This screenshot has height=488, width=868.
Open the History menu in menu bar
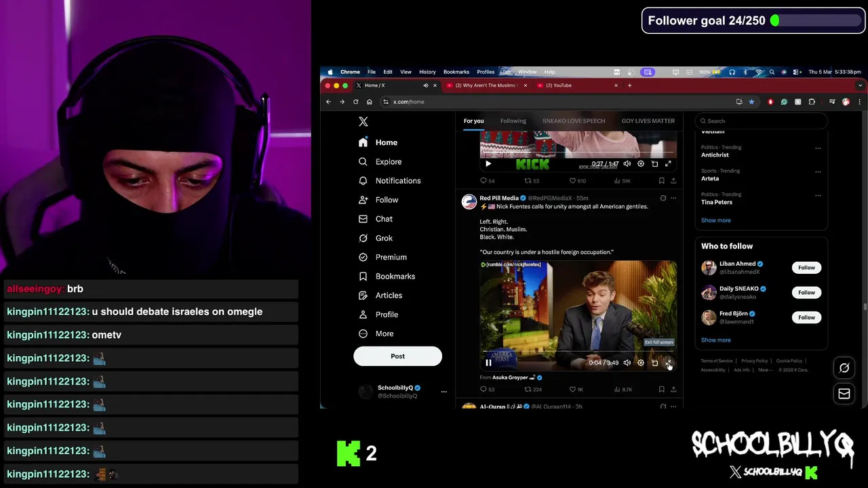(x=427, y=72)
